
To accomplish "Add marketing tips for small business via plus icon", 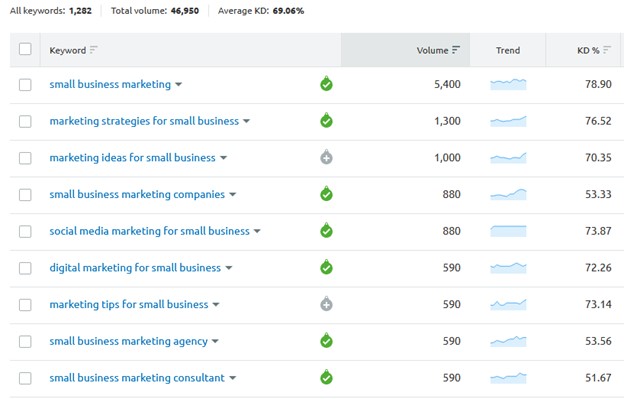I will [x=326, y=304].
